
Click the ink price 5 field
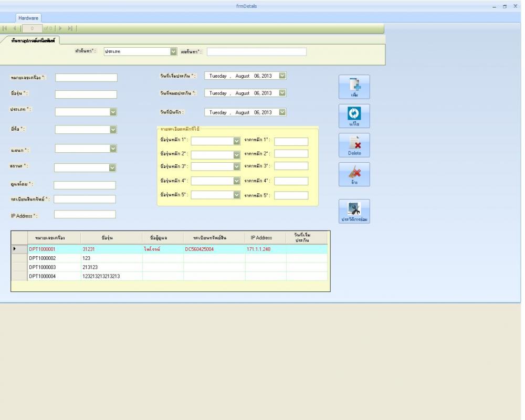click(x=291, y=196)
